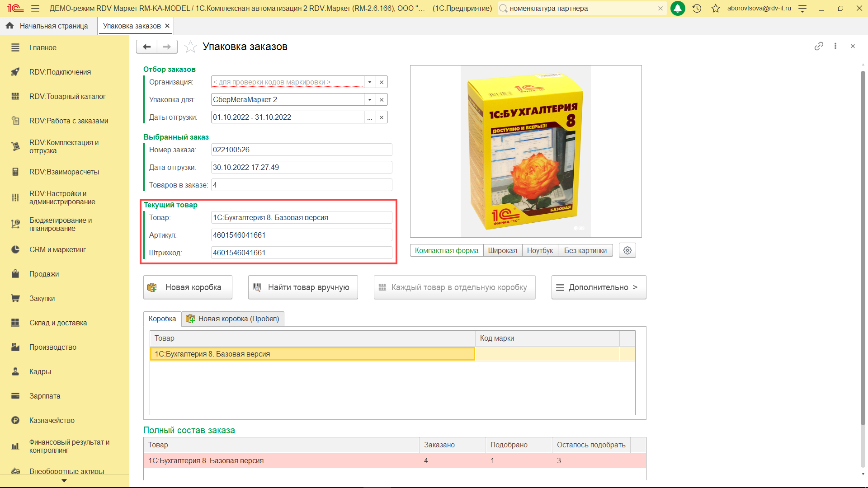This screenshot has width=868, height=488.
Task: Open main menu hamburger icon
Action: click(35, 8)
